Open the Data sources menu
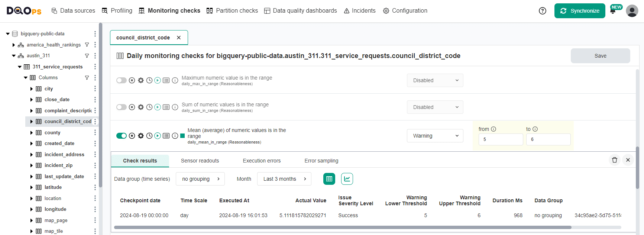The image size is (644, 235). (73, 11)
